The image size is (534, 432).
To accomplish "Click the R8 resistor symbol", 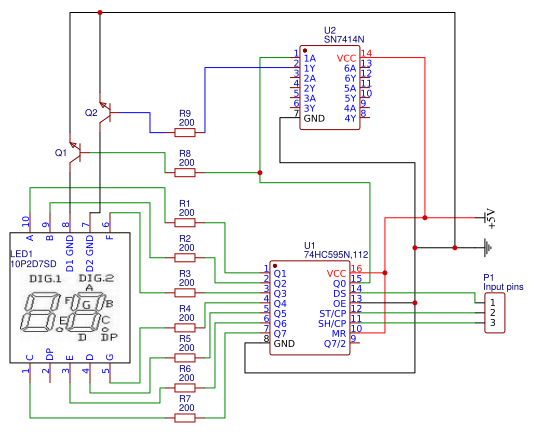I will (x=185, y=173).
